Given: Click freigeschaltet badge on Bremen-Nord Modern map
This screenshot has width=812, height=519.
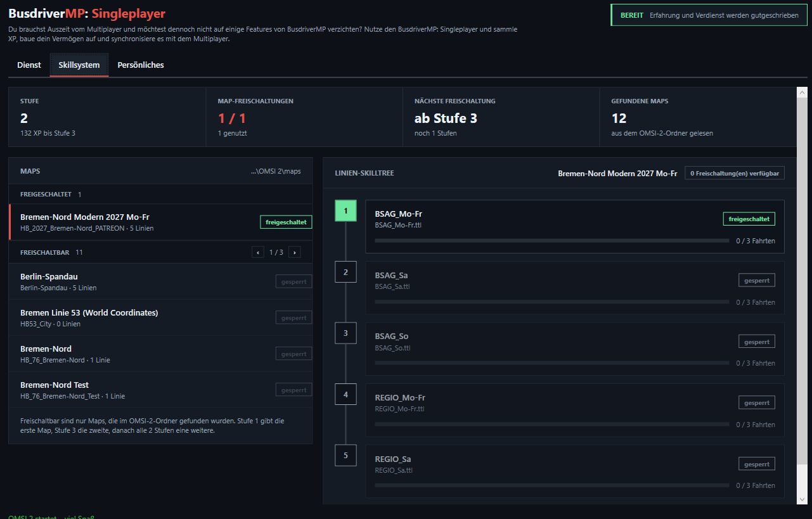Looking at the screenshot, I should coord(286,222).
